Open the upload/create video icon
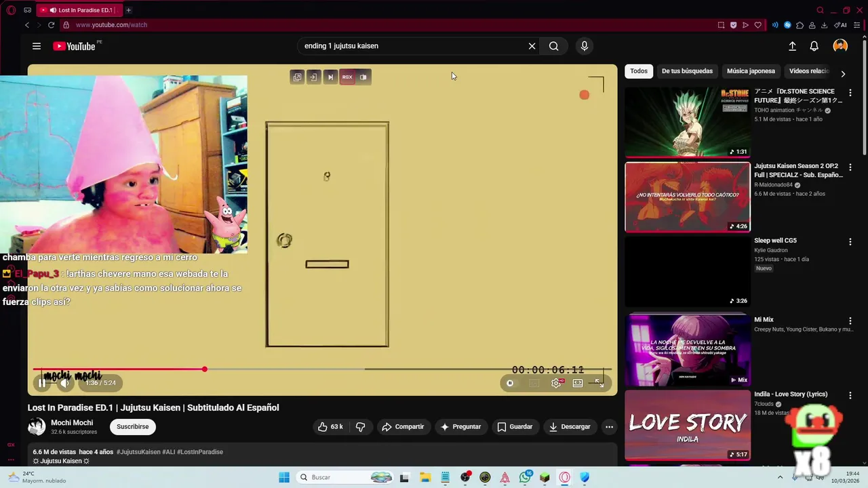Screen dimensions: 868x488 coord(792,46)
